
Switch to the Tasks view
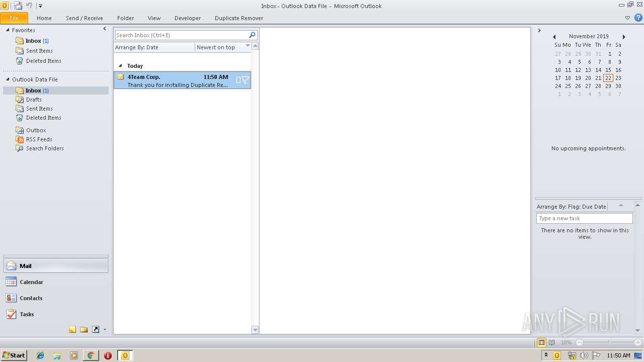tap(56, 314)
